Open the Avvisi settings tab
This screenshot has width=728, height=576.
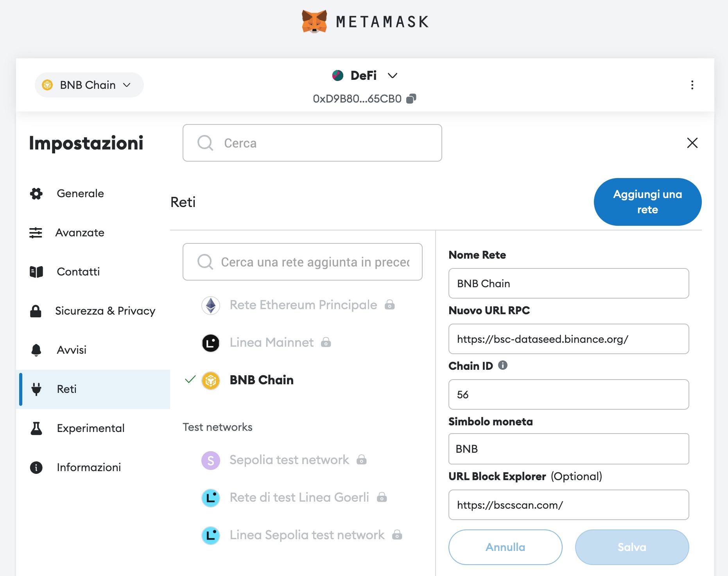point(93,350)
